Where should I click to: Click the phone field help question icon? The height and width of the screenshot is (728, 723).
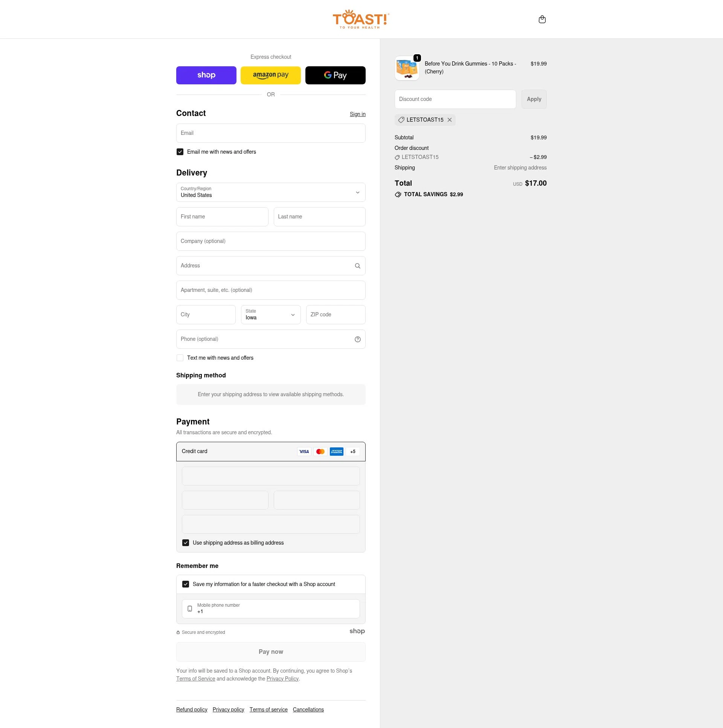(357, 339)
